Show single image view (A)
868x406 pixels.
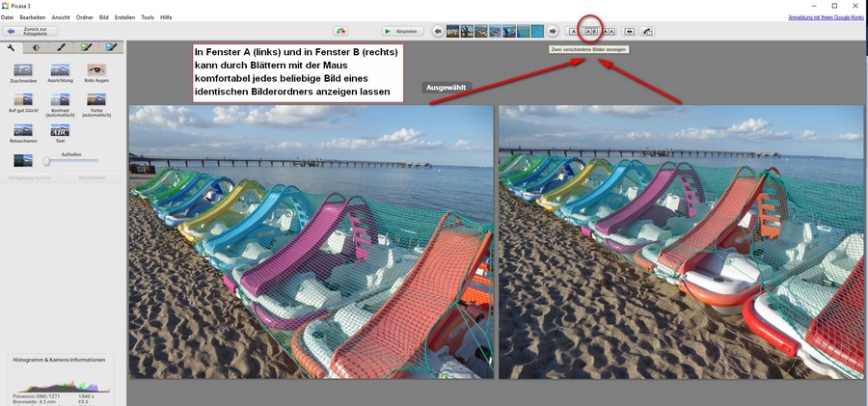point(573,32)
